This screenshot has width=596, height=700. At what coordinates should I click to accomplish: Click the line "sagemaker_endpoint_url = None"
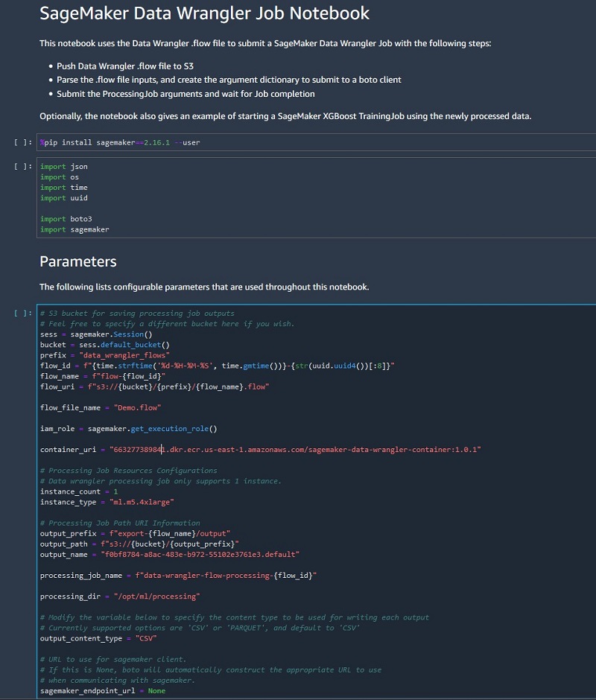[103, 691]
